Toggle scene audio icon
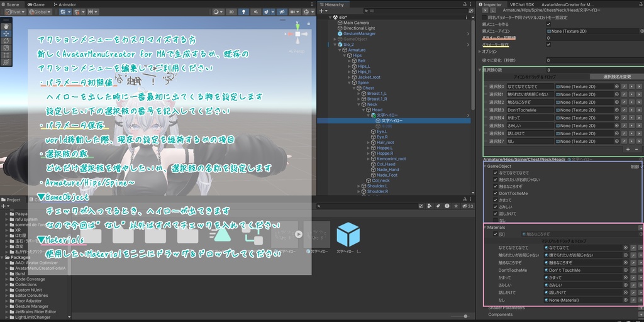Screen dimensions: 644x322 (255, 12)
